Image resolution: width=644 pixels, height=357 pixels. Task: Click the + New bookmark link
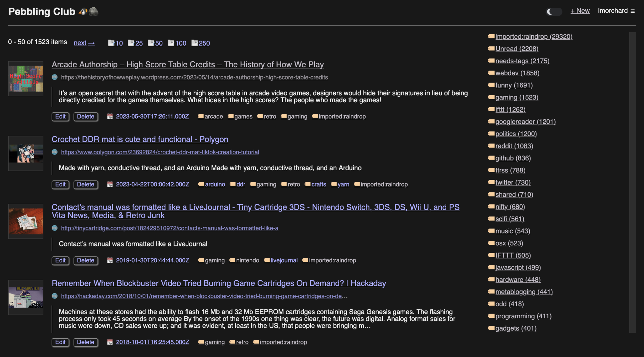pyautogui.click(x=580, y=11)
